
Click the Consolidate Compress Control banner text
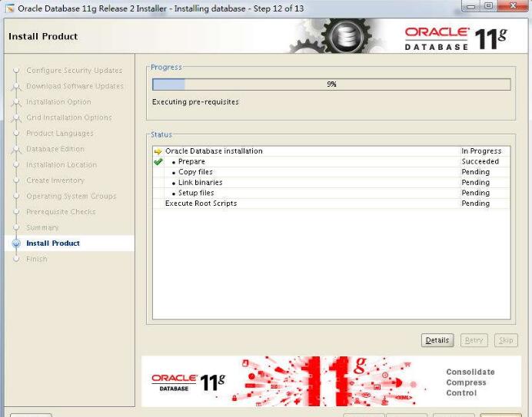[470, 382]
